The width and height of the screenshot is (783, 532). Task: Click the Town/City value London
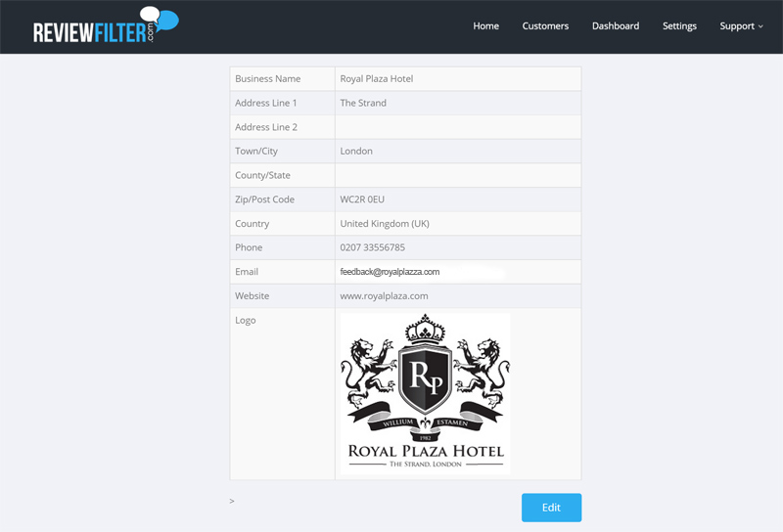click(x=356, y=152)
